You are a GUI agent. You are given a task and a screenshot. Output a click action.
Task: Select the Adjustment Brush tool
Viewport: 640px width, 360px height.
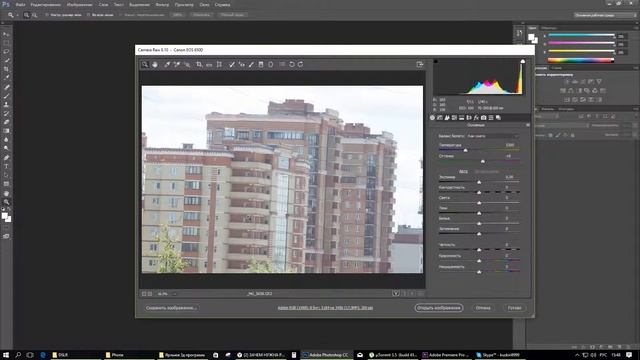[251, 64]
